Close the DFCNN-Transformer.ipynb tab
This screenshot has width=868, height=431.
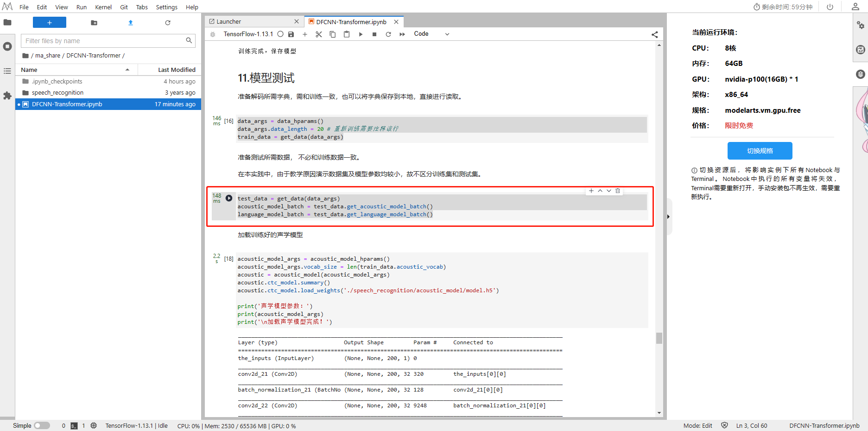(396, 22)
